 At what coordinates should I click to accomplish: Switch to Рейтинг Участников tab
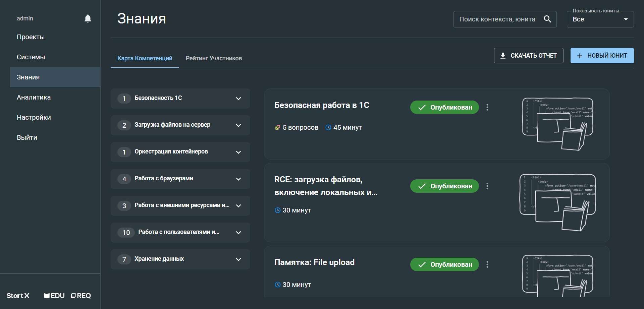pyautogui.click(x=214, y=58)
